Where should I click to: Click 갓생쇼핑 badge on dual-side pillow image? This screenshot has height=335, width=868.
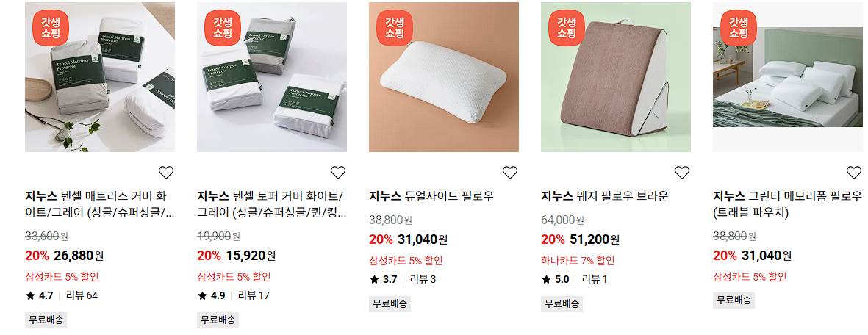(395, 28)
